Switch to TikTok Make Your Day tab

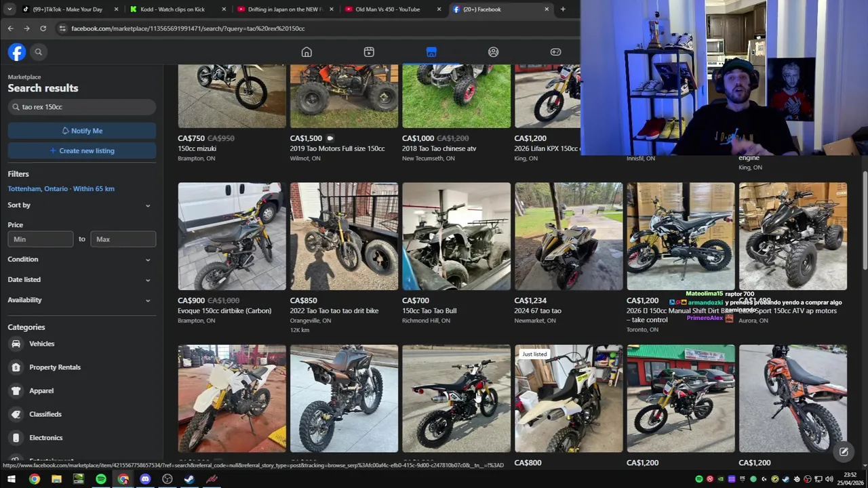68,9
